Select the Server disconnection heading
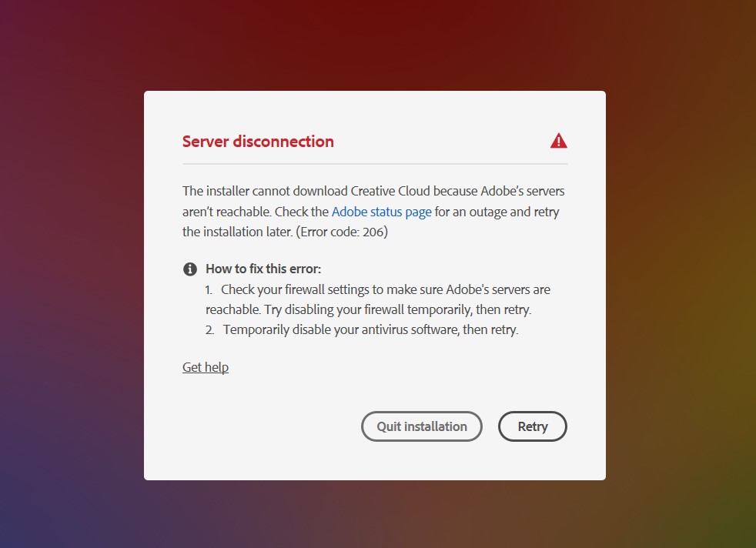This screenshot has width=756, height=548. (x=258, y=141)
